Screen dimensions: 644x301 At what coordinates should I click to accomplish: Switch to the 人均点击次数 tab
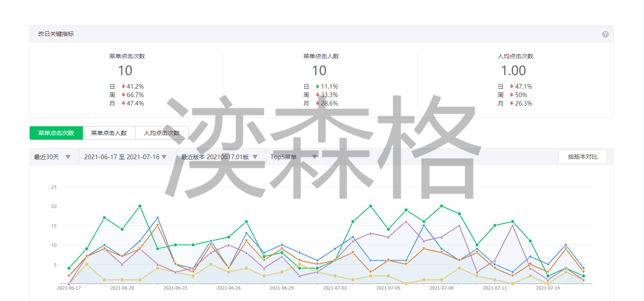tap(162, 133)
